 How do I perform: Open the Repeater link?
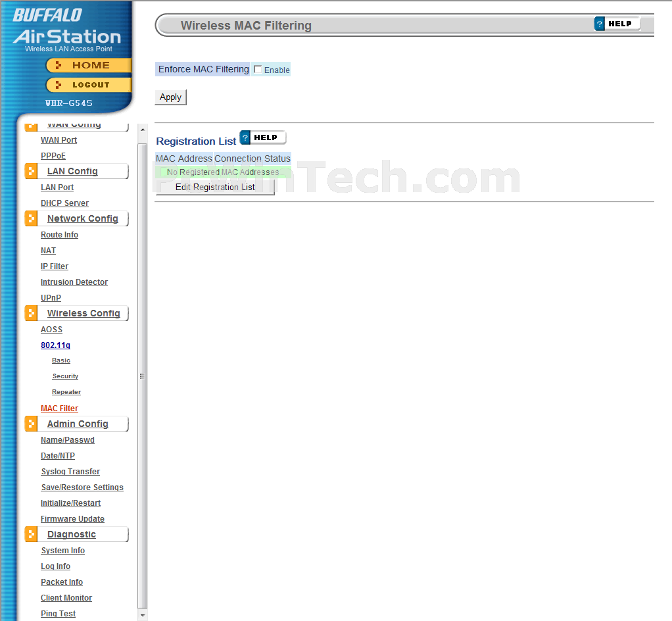(66, 392)
